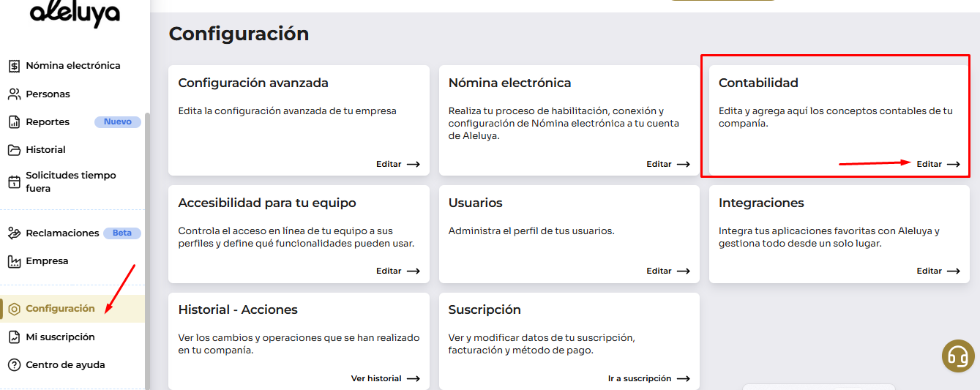Open Mi suscripción in the sidebar
Image resolution: width=980 pixels, height=390 pixels.
click(x=60, y=337)
